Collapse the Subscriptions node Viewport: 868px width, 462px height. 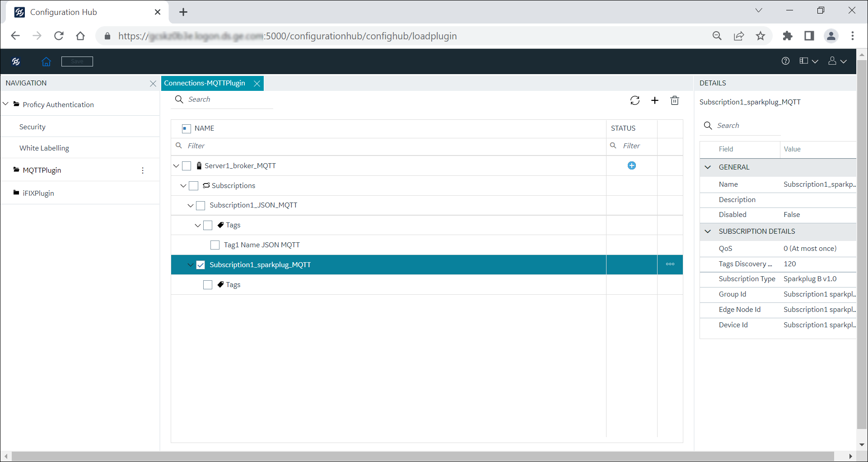[183, 186]
